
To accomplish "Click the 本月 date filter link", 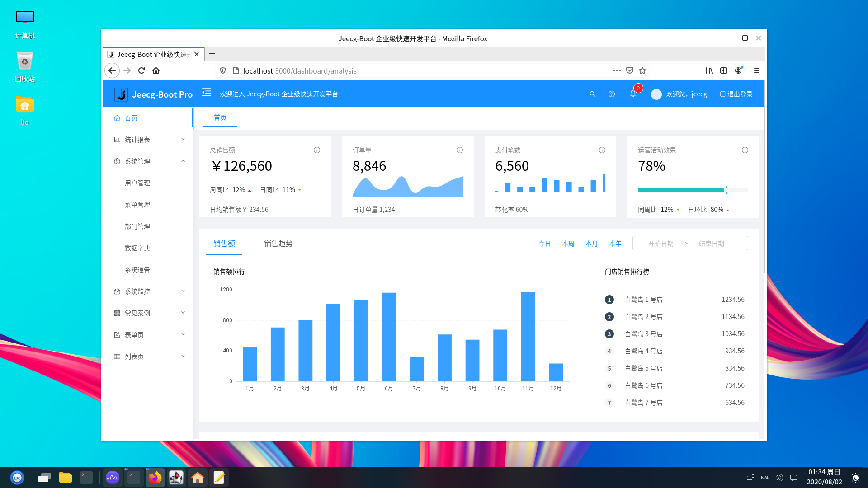I will [x=591, y=244].
